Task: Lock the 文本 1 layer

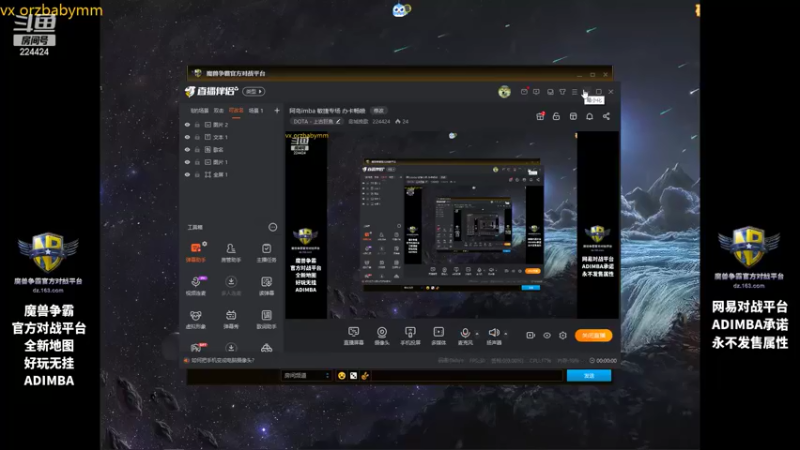Action: point(197,137)
